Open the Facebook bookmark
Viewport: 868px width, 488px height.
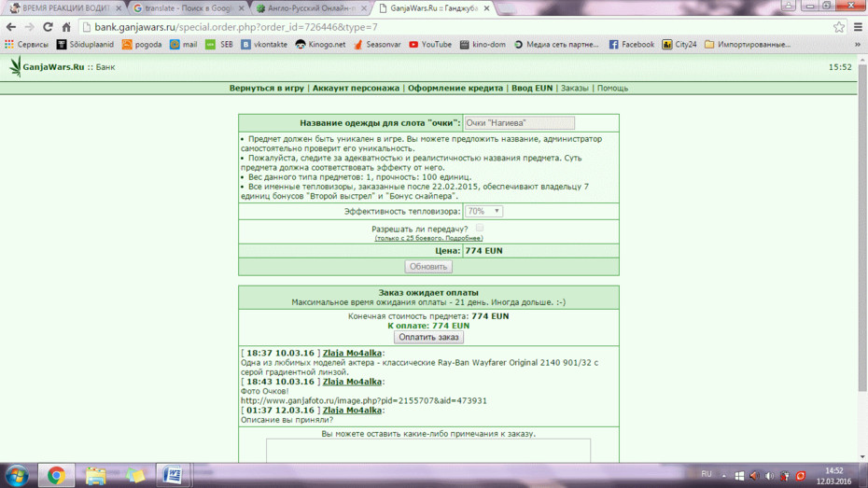tap(632, 44)
